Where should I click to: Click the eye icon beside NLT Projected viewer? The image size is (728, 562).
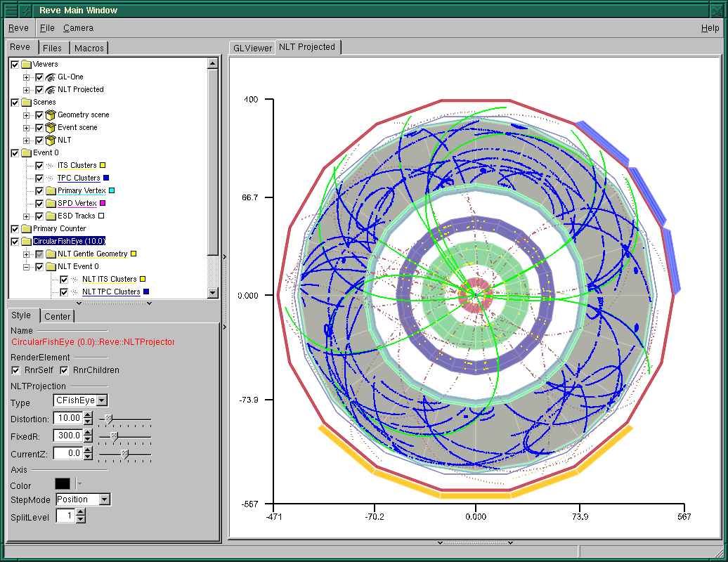[51, 89]
